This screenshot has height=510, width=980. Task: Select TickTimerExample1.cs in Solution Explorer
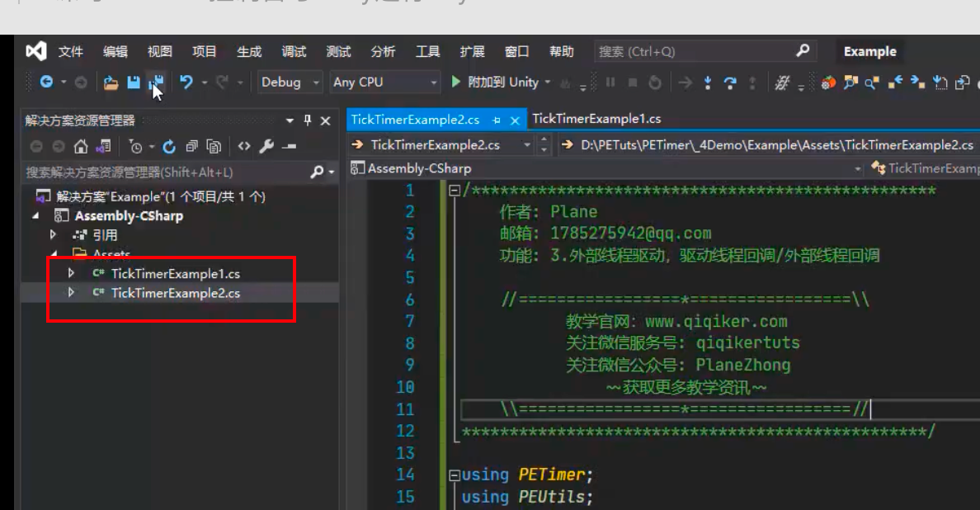click(x=175, y=274)
